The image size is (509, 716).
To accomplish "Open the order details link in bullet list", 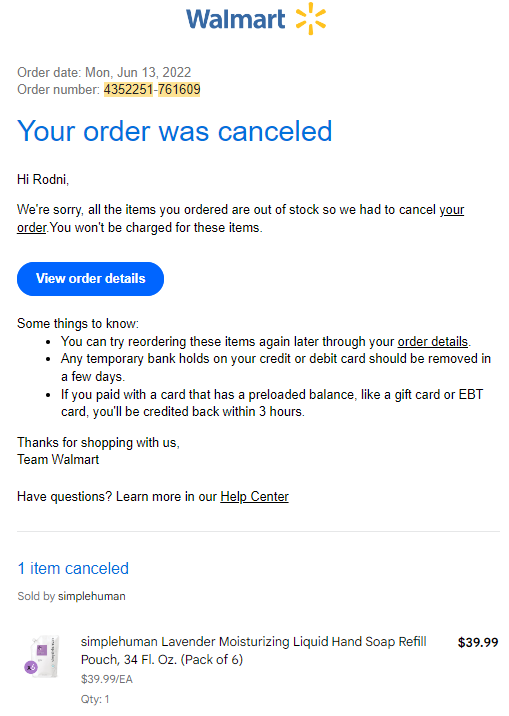I will 433,342.
